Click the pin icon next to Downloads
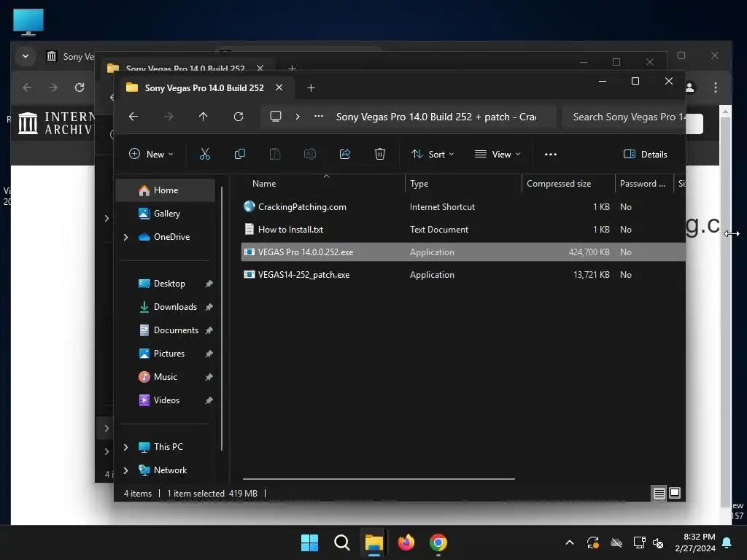The width and height of the screenshot is (747, 560). [209, 307]
